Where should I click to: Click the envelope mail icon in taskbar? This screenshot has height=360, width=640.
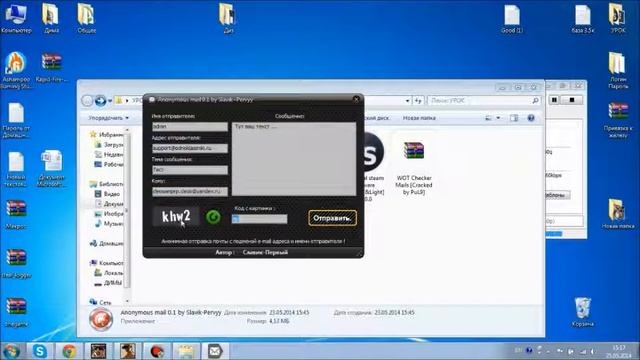point(215,351)
